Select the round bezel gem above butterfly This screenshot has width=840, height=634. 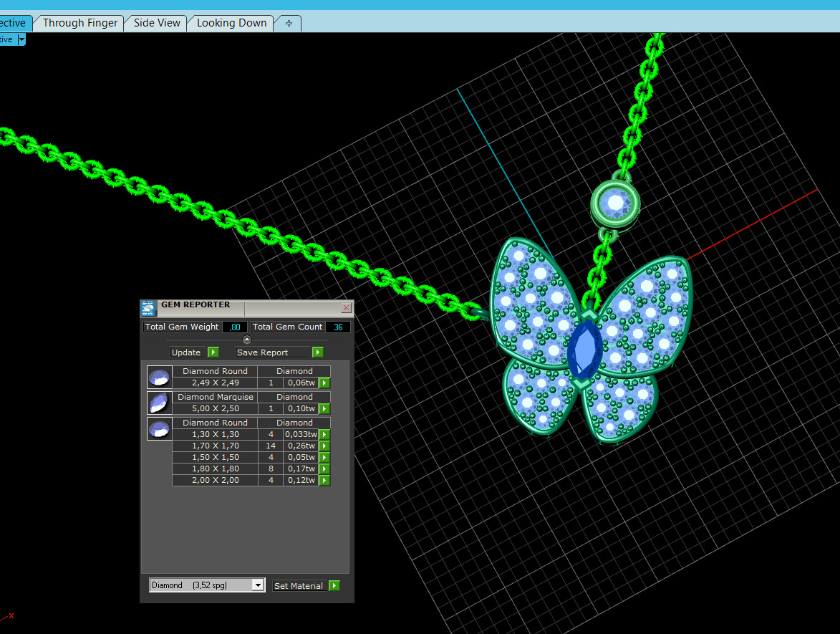coord(615,203)
